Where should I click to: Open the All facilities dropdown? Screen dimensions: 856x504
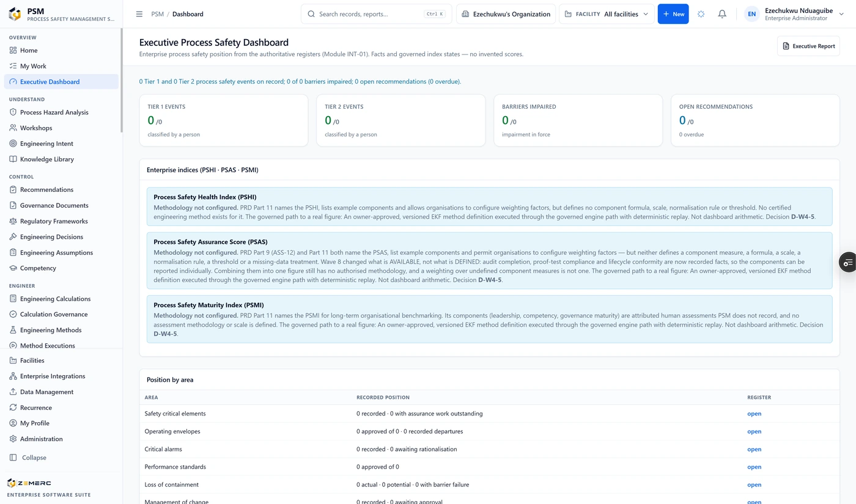coord(607,14)
